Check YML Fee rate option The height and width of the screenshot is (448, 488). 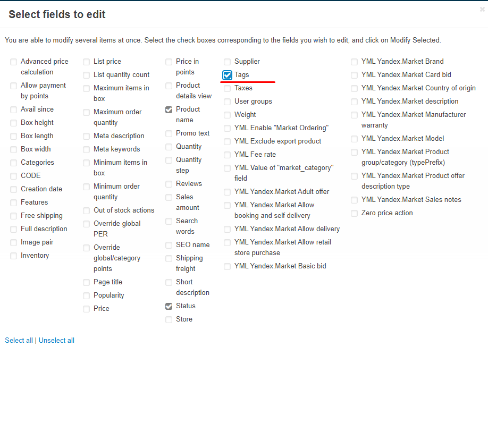(x=227, y=155)
